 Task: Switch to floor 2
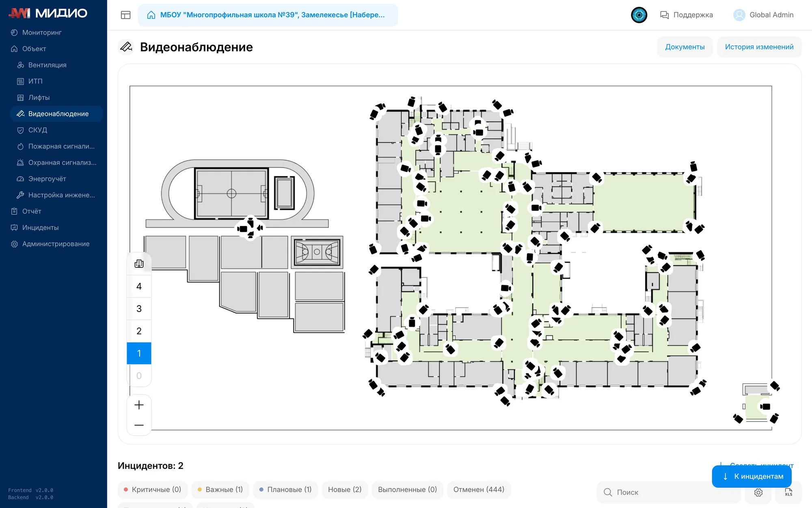click(139, 331)
